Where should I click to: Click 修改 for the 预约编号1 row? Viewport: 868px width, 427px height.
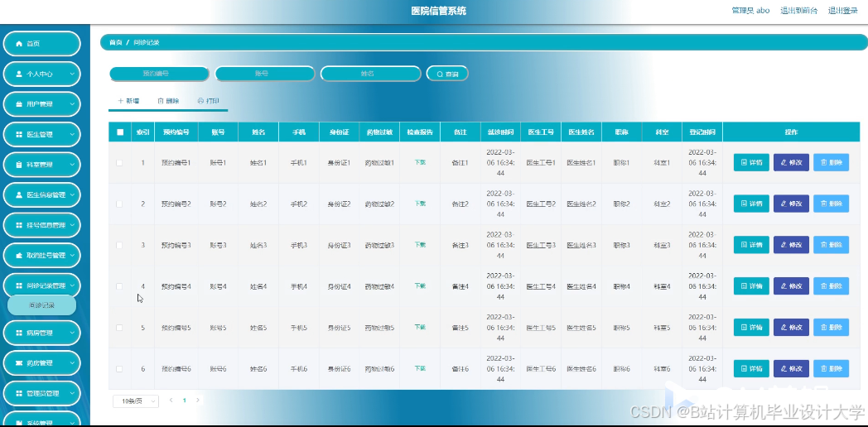coord(791,163)
